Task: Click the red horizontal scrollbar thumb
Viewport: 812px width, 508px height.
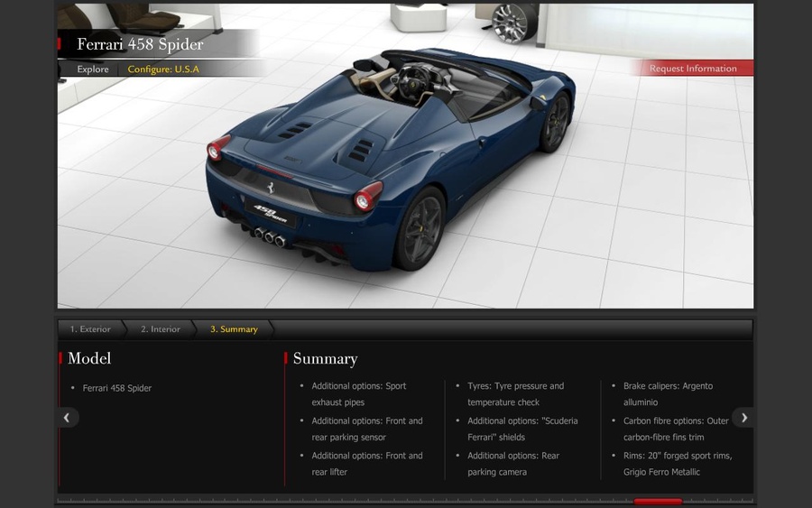Action: point(658,501)
